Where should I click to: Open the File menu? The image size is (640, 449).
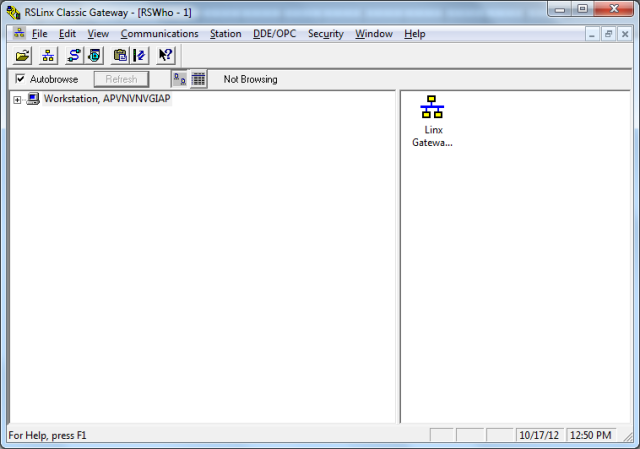[x=40, y=34]
